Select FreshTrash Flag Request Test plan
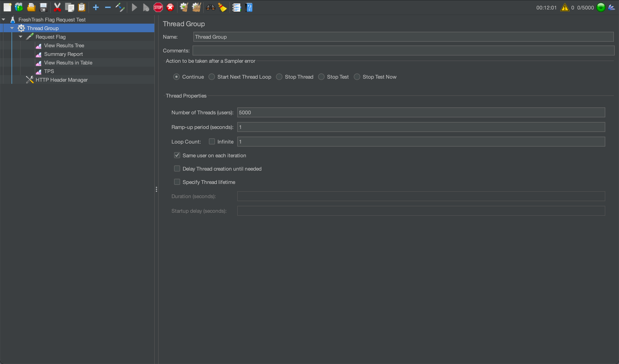Image resolution: width=619 pixels, height=364 pixels. (52, 19)
